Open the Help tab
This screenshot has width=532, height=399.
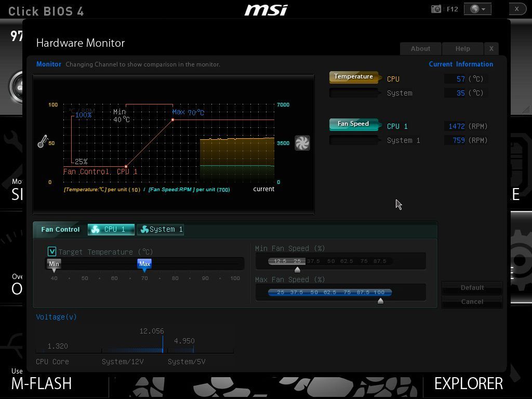463,48
